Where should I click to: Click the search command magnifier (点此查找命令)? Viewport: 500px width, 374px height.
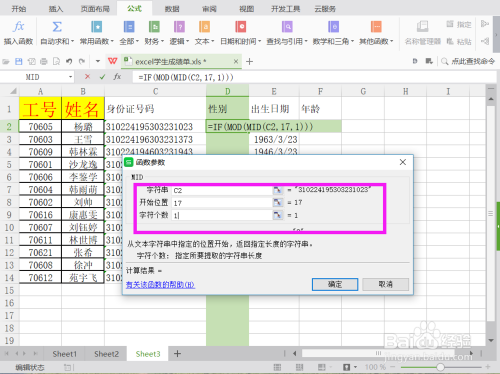pyautogui.click(x=444, y=61)
